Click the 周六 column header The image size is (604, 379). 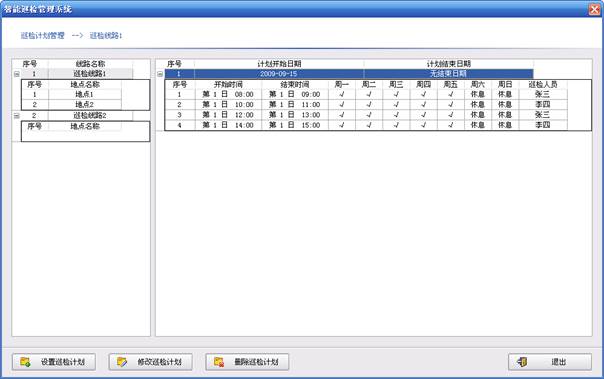click(478, 84)
